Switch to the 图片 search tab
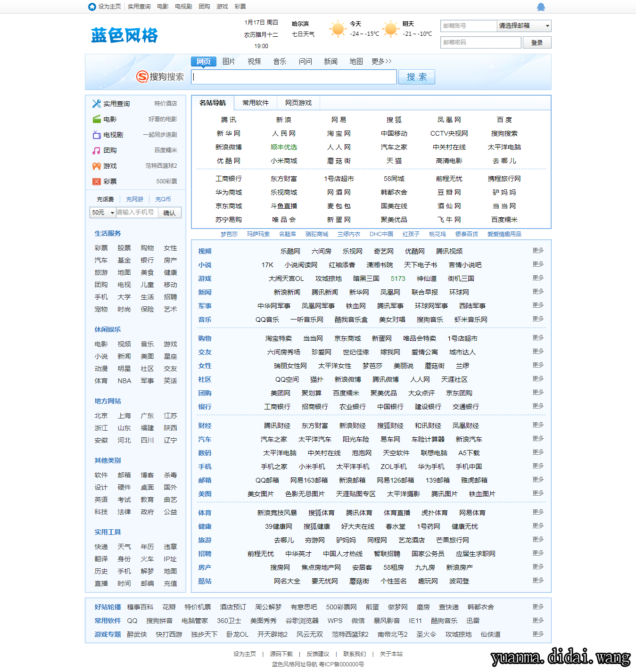The width and height of the screenshot is (636, 672). pos(229,61)
